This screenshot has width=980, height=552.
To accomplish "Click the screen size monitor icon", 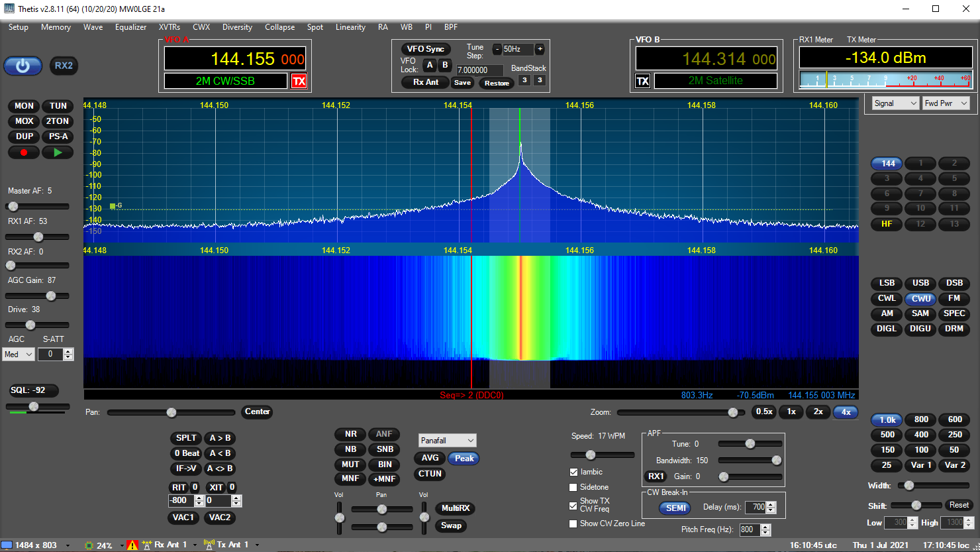I will (x=7, y=545).
